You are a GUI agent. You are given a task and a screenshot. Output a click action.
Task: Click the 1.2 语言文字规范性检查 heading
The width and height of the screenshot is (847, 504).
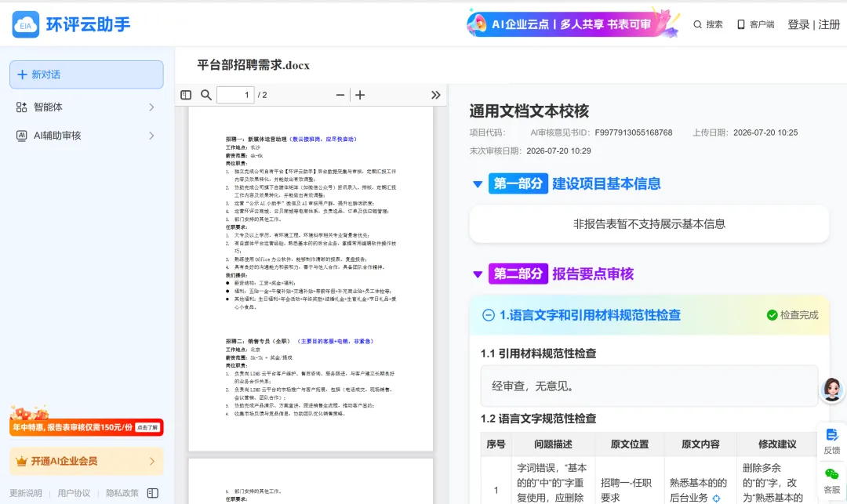pyautogui.click(x=538, y=419)
